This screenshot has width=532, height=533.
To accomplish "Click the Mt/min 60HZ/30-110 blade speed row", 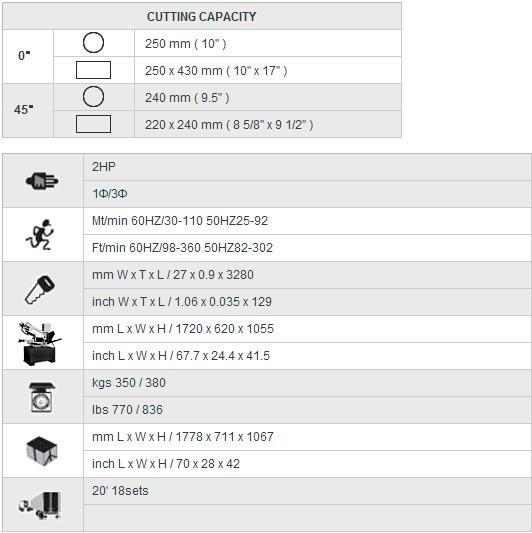I will tap(307, 221).
